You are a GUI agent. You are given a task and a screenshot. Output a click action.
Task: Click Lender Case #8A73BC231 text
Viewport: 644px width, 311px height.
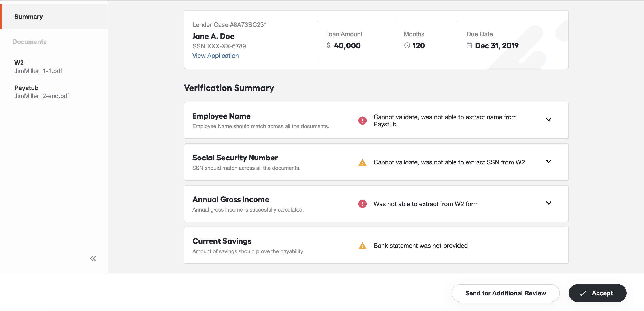(230, 25)
